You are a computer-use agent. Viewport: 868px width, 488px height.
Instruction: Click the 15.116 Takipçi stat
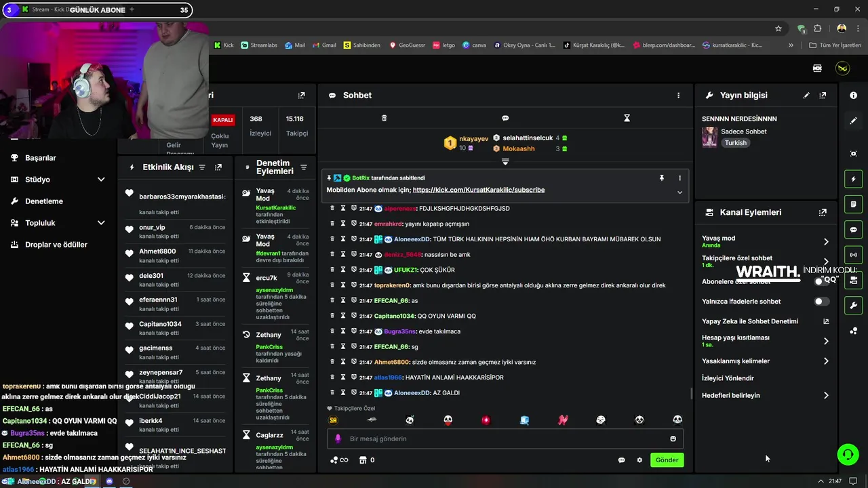[x=296, y=126]
